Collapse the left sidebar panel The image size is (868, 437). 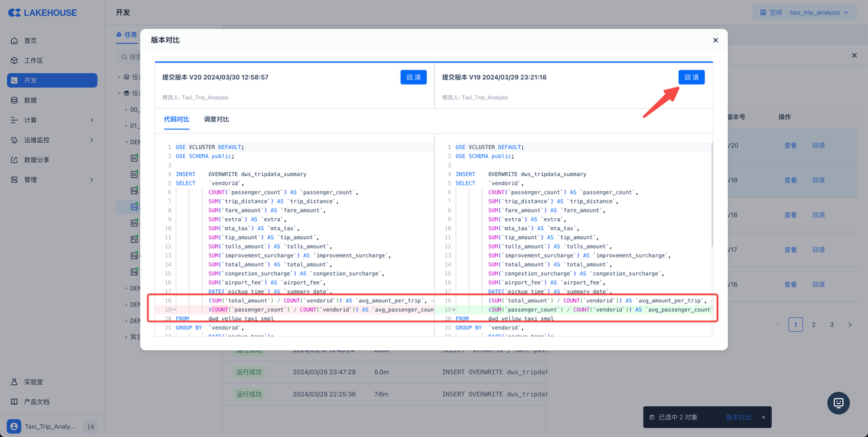click(90, 426)
